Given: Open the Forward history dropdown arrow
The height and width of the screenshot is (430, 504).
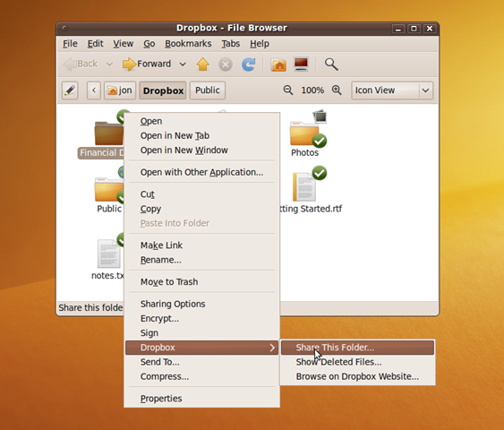Looking at the screenshot, I should point(183,64).
